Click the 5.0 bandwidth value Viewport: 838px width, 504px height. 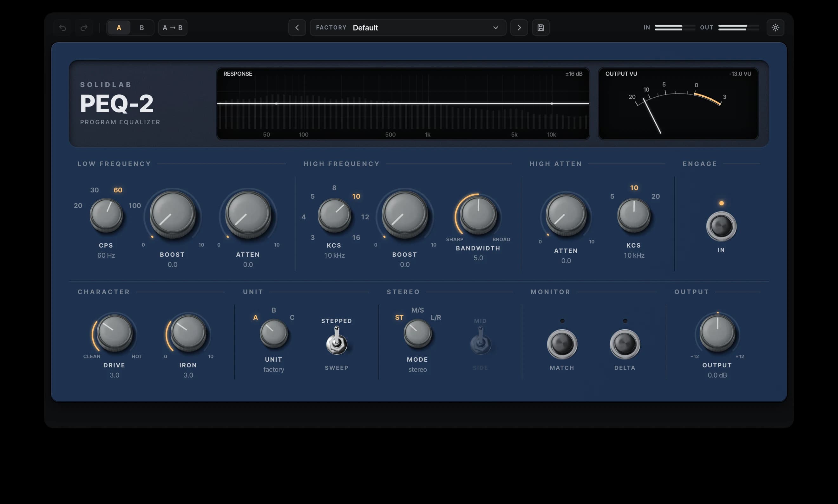[x=478, y=258]
